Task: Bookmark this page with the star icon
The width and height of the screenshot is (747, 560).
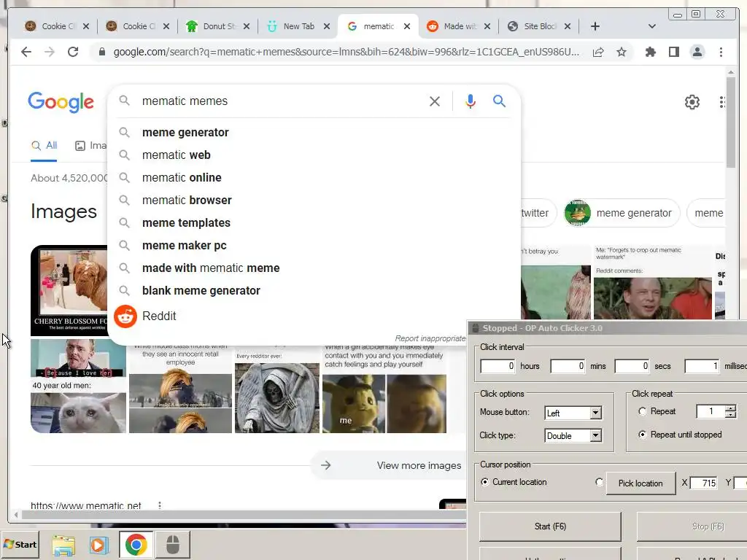Action: pos(622,52)
